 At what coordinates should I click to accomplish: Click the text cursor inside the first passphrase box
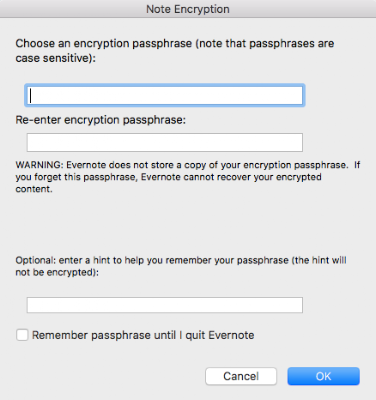[x=31, y=95]
